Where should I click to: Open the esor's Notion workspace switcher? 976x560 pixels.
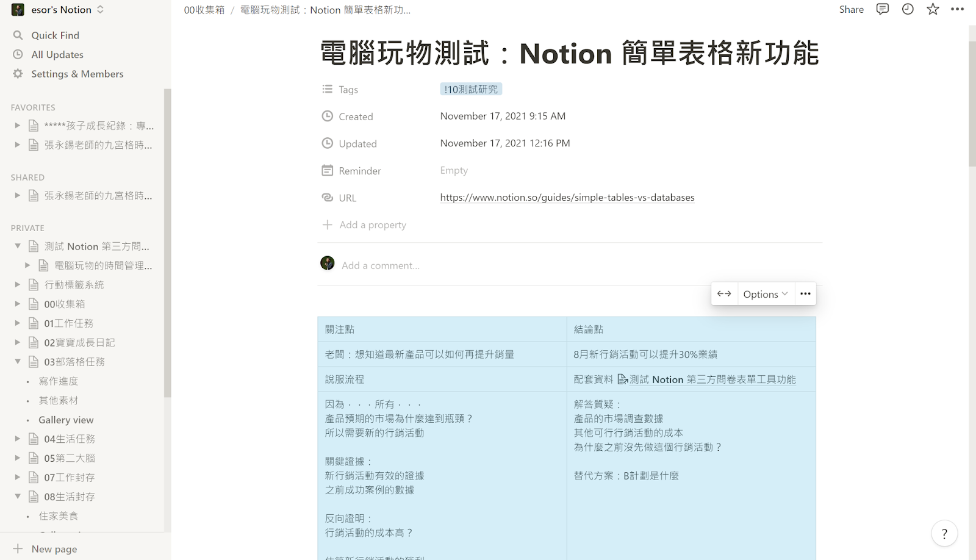point(58,10)
